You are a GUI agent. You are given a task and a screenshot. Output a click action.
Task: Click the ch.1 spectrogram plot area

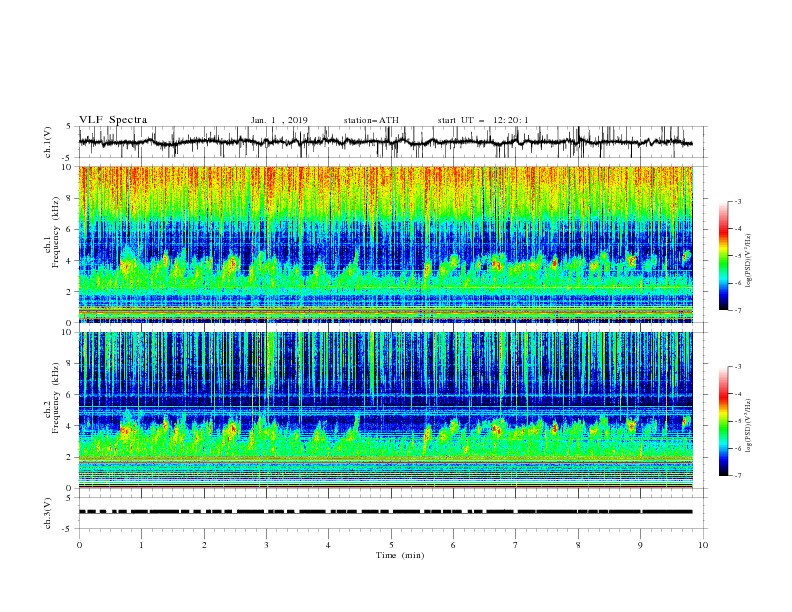coord(385,244)
